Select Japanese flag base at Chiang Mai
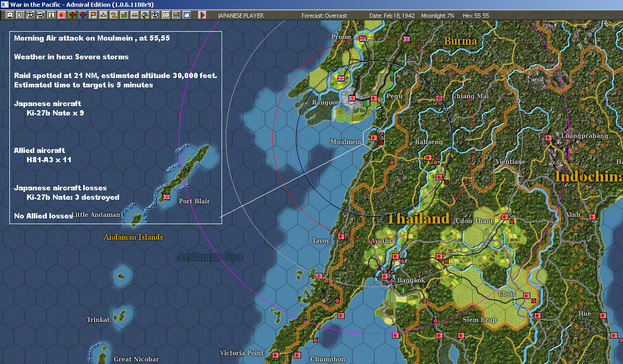 pos(439,98)
